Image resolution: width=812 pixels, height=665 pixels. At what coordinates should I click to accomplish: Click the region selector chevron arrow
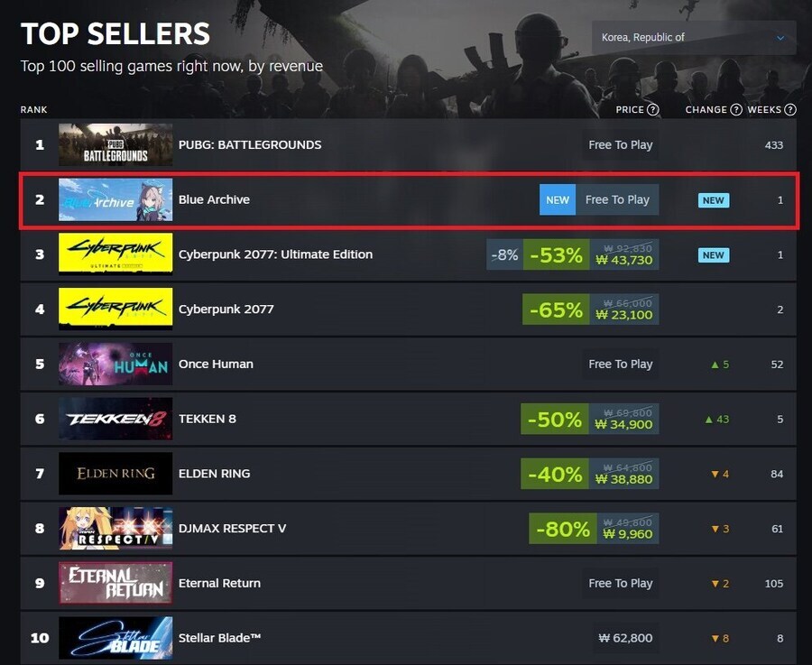click(780, 38)
